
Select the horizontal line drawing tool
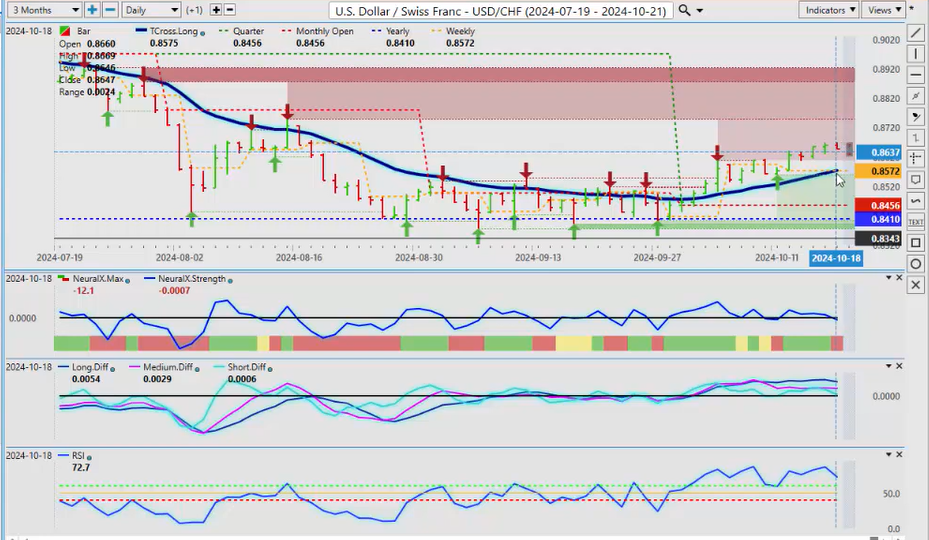(x=916, y=75)
